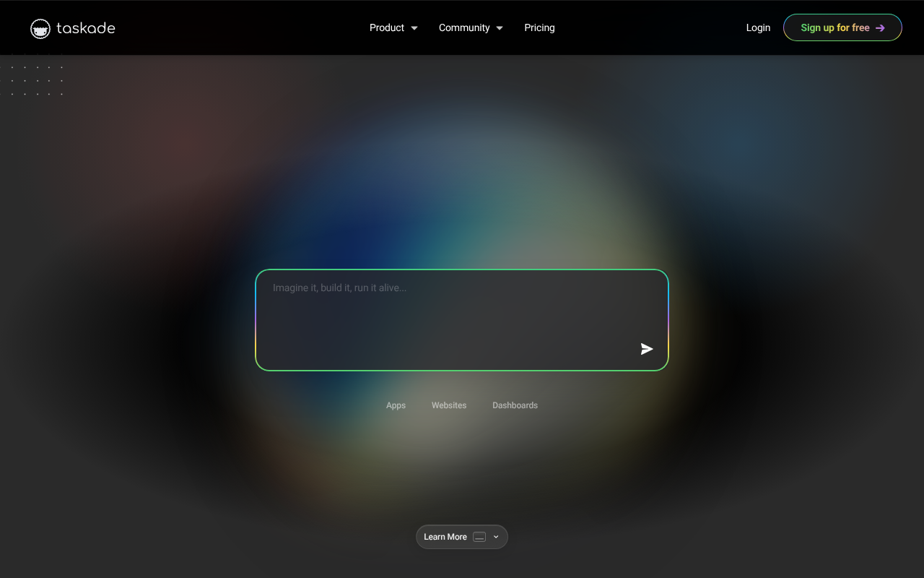Click the keyboard key icon inside Learn More
Screen dimensions: 924x578
[480, 537]
